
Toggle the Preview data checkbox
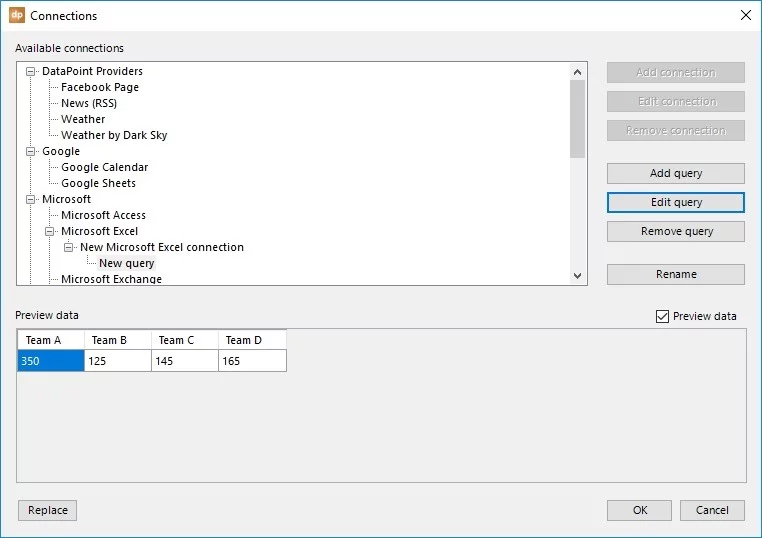tap(662, 316)
